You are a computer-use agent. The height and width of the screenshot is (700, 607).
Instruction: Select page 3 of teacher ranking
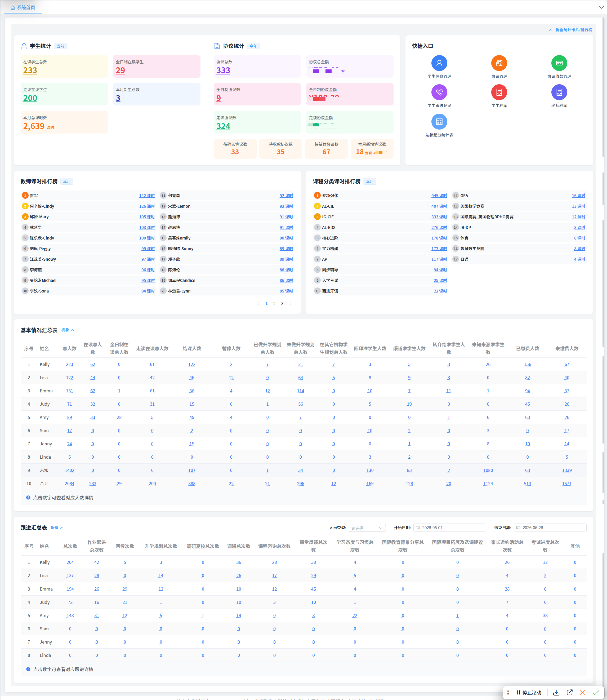point(282,303)
